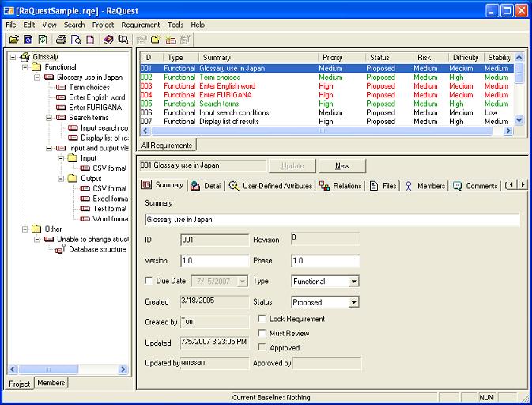Click the Difficulty column header
Image resolution: width=532 pixels, height=405 pixels.
(466, 58)
